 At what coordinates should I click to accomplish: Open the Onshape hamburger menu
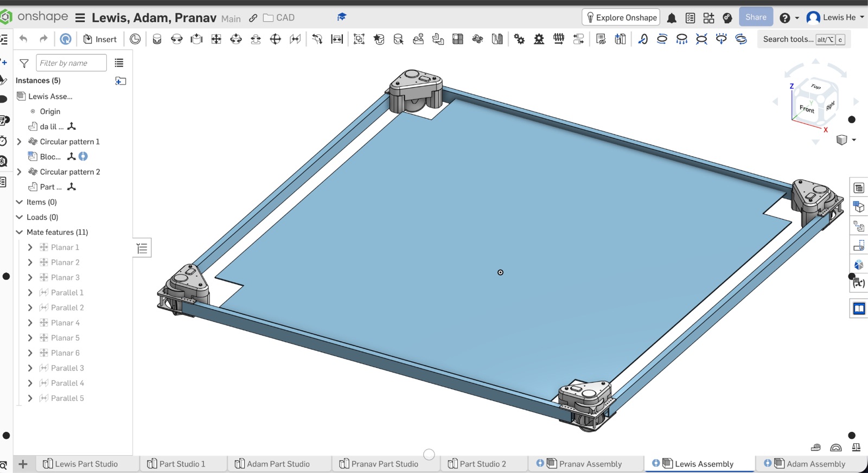[80, 18]
